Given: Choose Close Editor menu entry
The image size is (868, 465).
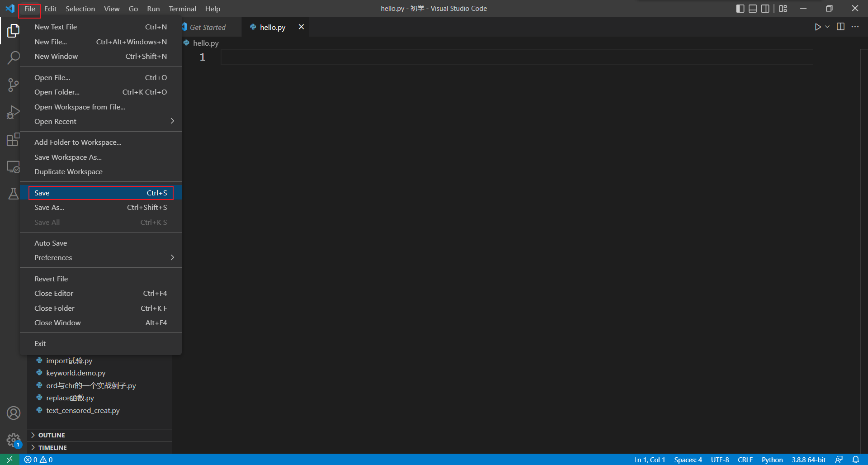Looking at the screenshot, I should [x=101, y=293].
